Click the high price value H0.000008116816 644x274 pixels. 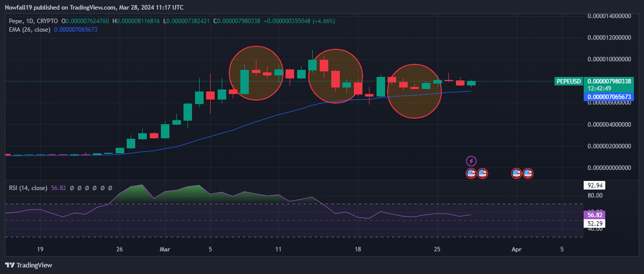point(136,21)
